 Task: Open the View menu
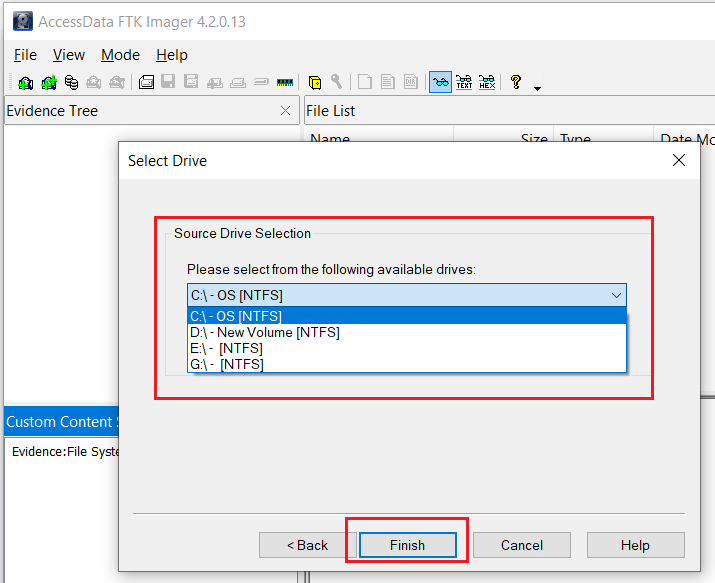(x=68, y=55)
